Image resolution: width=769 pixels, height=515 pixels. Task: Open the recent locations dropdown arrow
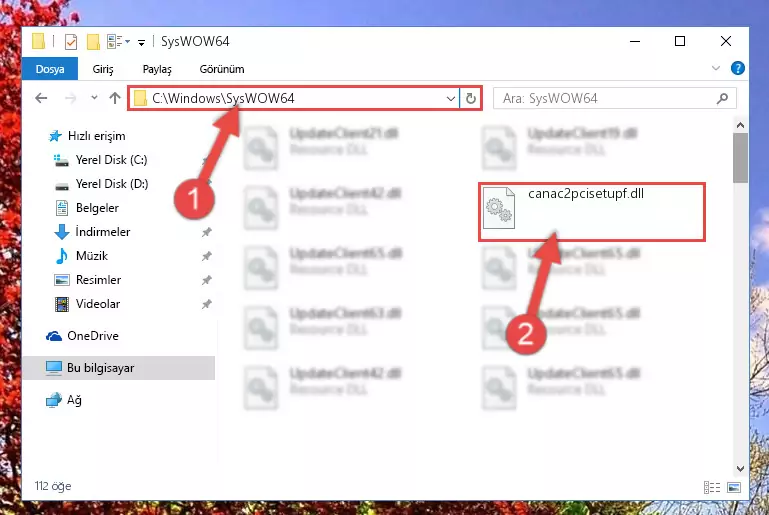[94, 98]
